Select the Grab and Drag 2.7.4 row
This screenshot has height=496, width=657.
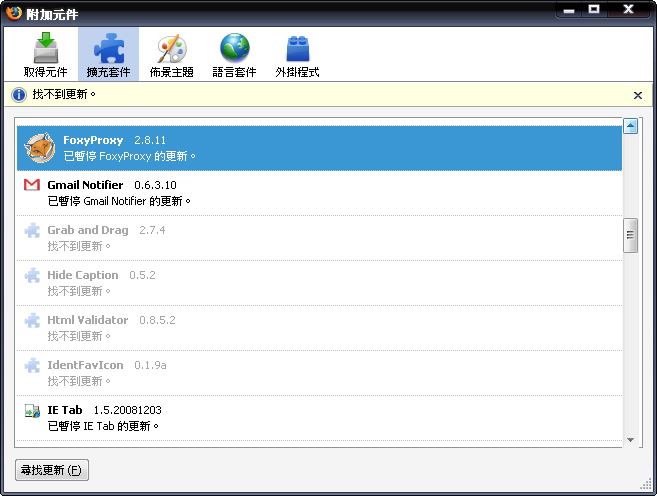[x=319, y=238]
